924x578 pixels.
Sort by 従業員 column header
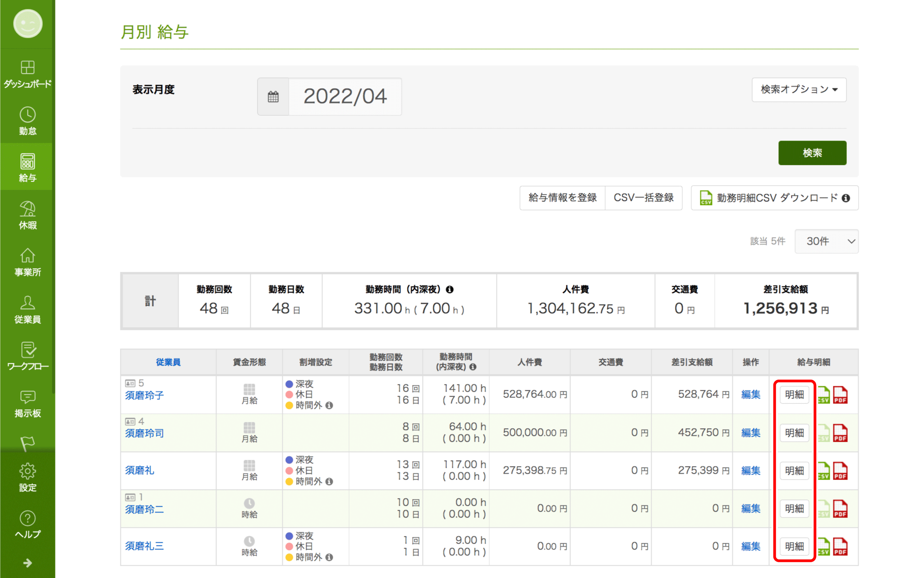tap(168, 362)
